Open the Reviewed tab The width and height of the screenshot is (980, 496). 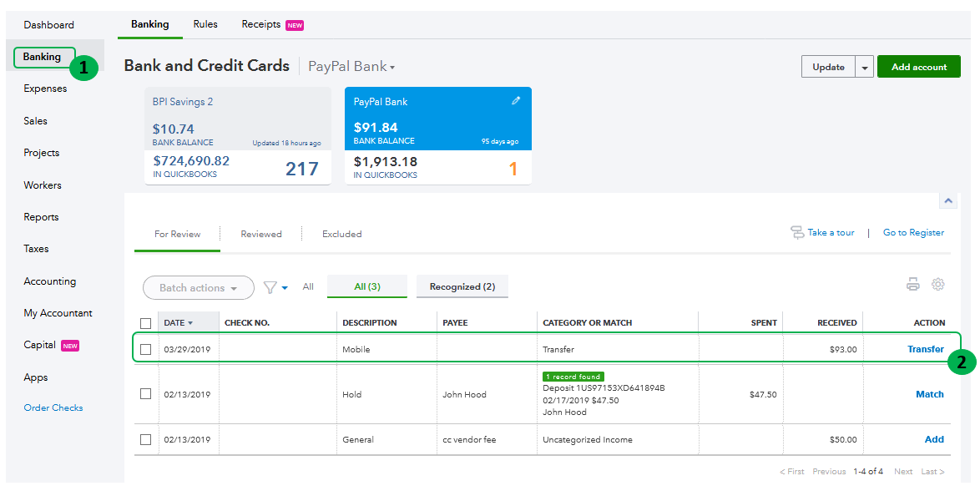point(261,234)
